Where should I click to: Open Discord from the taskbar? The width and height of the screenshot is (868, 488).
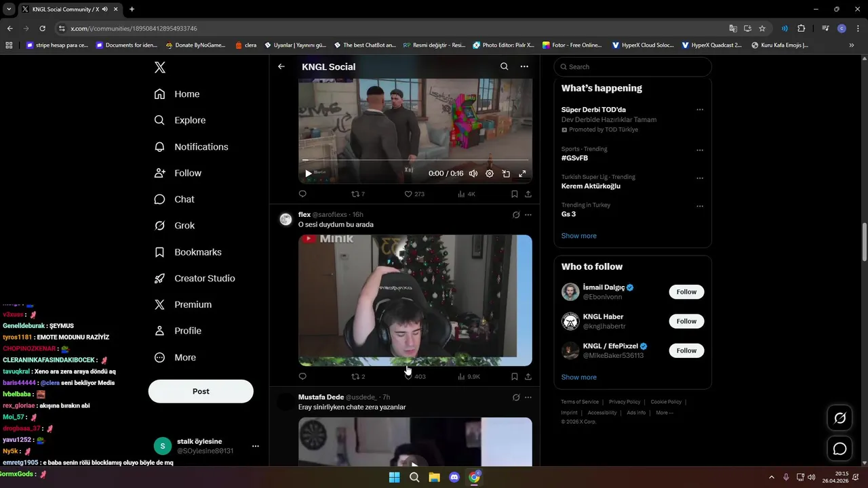tap(454, 477)
